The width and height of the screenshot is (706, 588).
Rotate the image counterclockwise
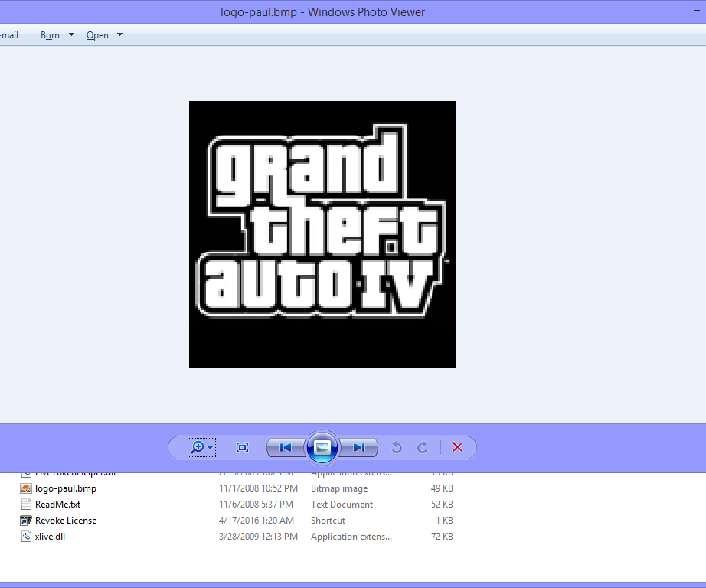pos(397,447)
